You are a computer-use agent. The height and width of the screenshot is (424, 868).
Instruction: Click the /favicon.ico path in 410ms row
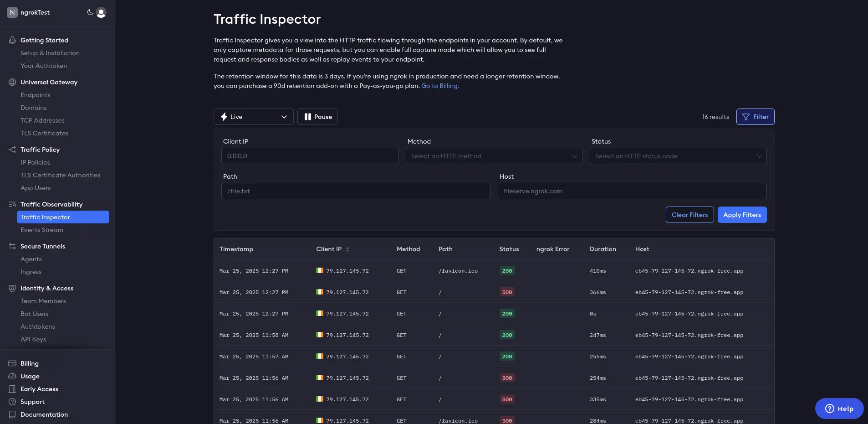pos(458,271)
